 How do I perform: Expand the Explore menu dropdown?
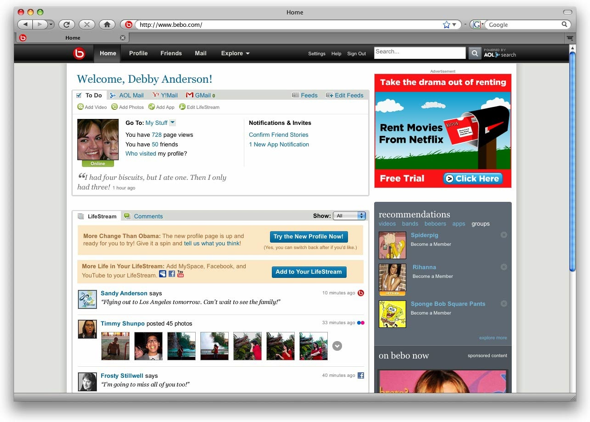235,53
